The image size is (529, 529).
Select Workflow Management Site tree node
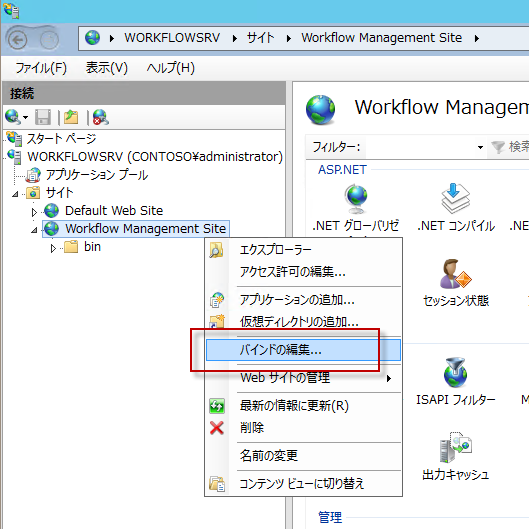145,229
